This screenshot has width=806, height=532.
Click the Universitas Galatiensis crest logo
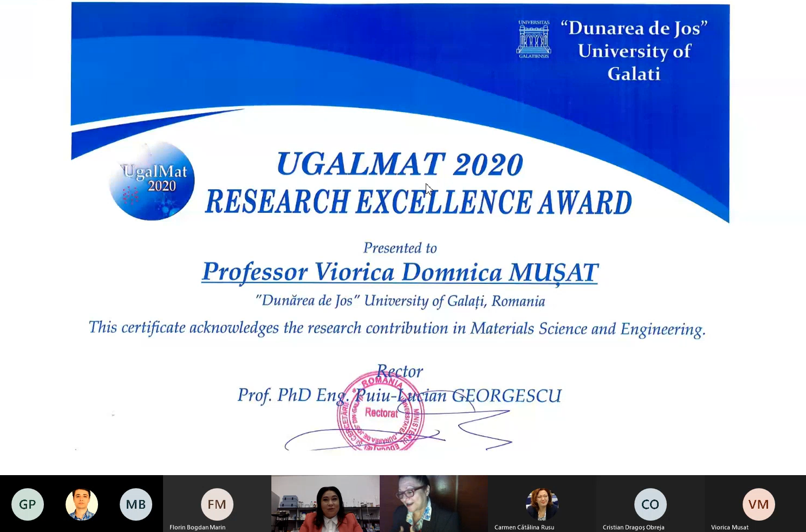click(534, 40)
